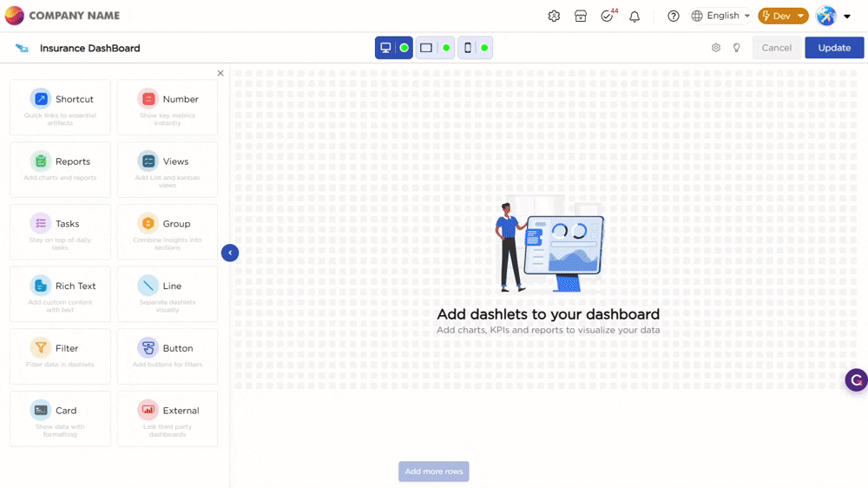
Task: Open the user profile menu
Action: (x=832, y=16)
